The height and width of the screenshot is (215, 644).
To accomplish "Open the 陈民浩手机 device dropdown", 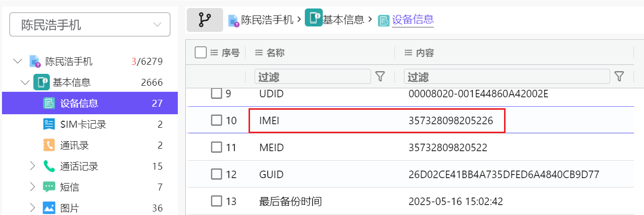I will click(x=90, y=24).
